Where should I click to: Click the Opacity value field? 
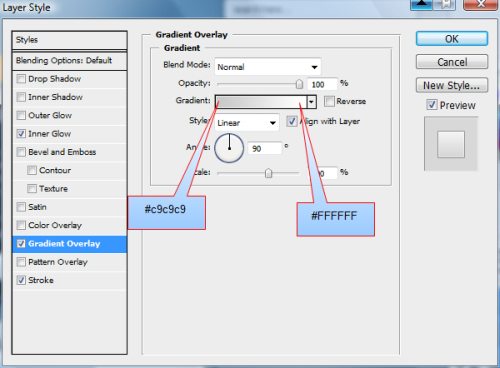322,84
